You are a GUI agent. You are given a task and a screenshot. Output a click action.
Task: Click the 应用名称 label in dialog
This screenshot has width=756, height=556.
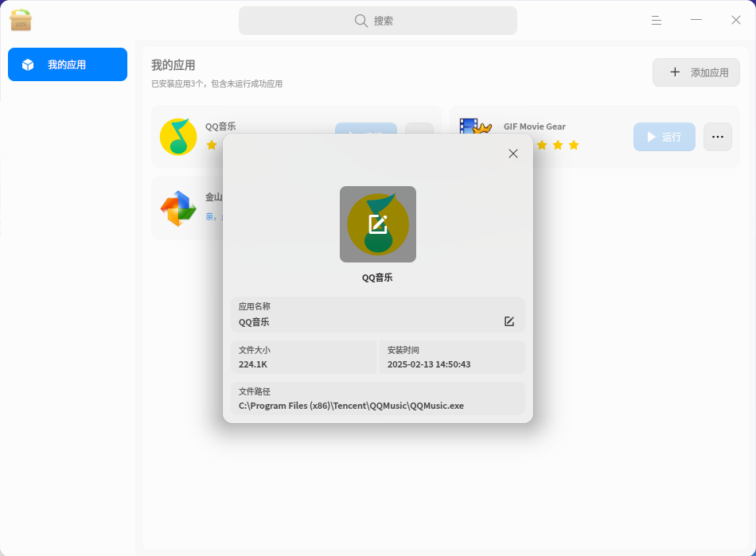[255, 306]
